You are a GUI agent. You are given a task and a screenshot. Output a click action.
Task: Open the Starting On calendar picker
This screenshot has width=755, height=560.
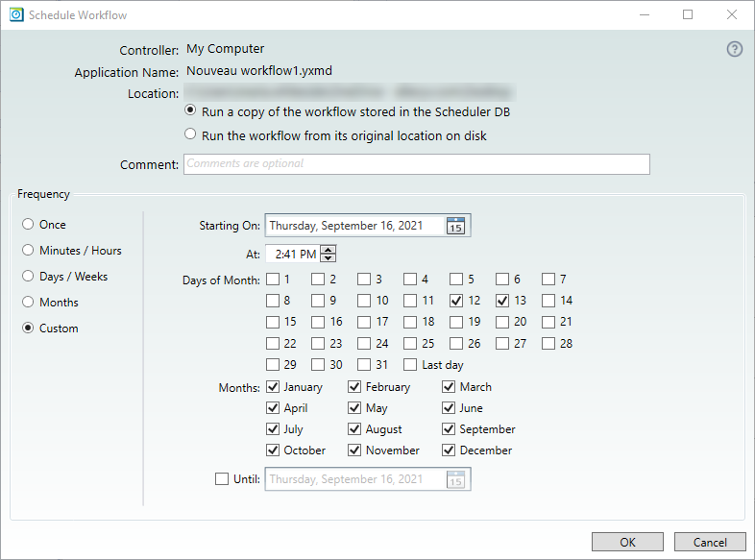pyautogui.click(x=456, y=226)
